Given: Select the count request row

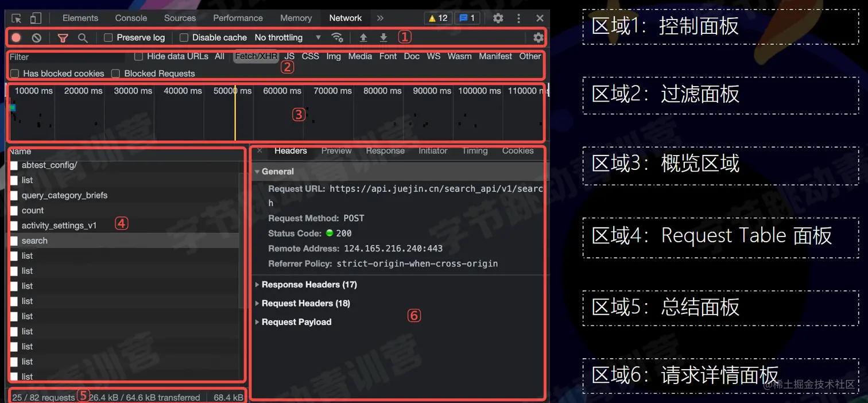Looking at the screenshot, I should (x=123, y=211).
